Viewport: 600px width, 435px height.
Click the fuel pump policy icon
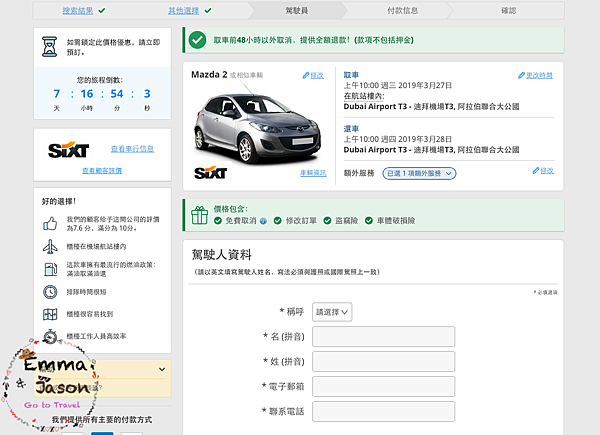tap(49, 269)
